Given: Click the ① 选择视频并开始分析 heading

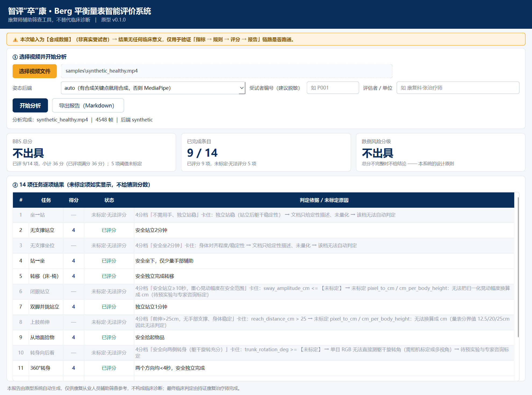Looking at the screenshot, I should 39,57.
